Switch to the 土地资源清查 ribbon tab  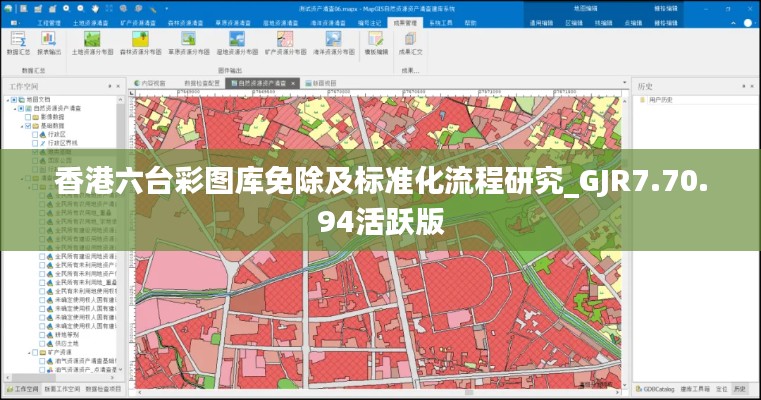[x=90, y=23]
